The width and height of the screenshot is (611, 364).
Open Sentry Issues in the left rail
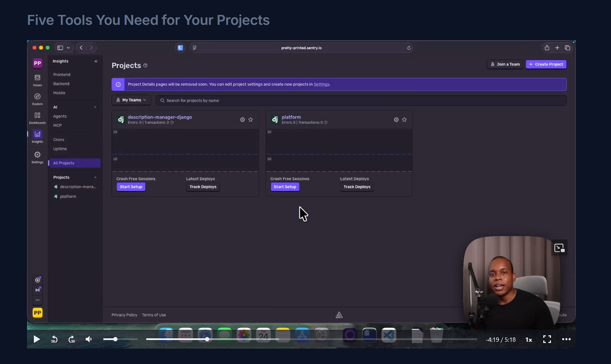coord(37,80)
